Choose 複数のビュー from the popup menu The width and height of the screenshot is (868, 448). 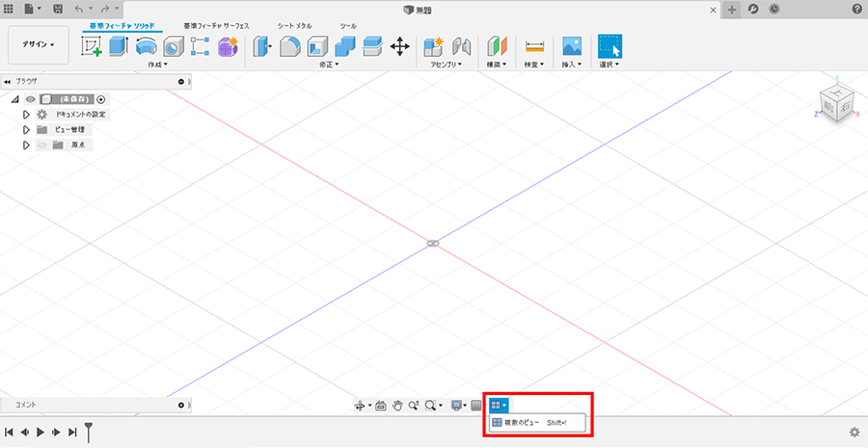pos(529,423)
